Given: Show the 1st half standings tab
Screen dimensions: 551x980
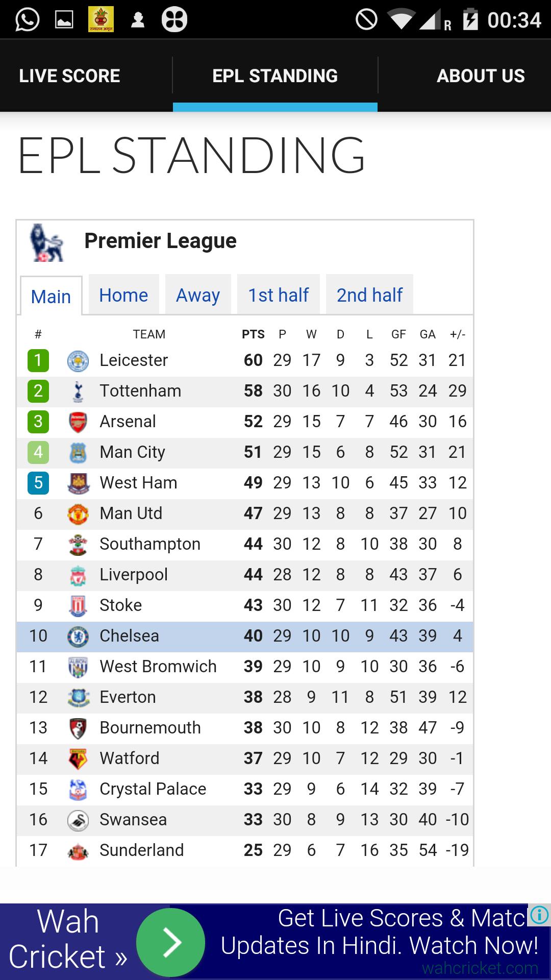Looking at the screenshot, I should pos(278,295).
